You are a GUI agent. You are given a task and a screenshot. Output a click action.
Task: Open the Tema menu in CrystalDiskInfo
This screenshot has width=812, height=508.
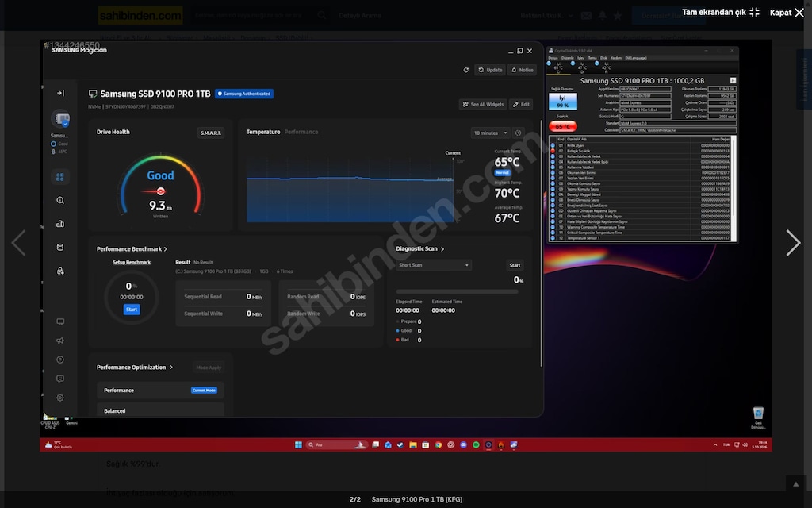[x=592, y=58]
